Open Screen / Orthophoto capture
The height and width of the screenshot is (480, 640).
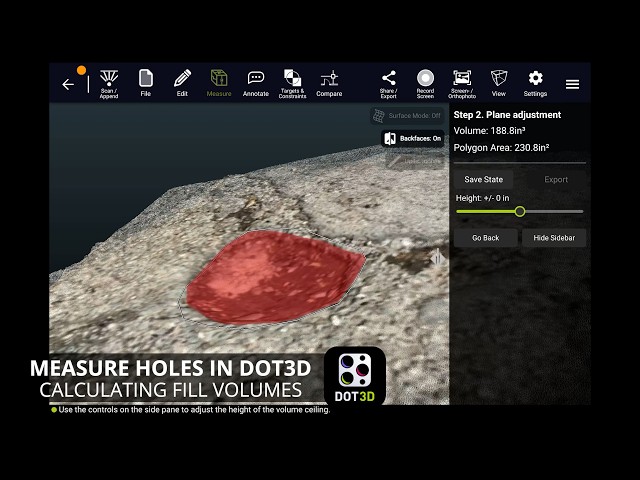[462, 84]
